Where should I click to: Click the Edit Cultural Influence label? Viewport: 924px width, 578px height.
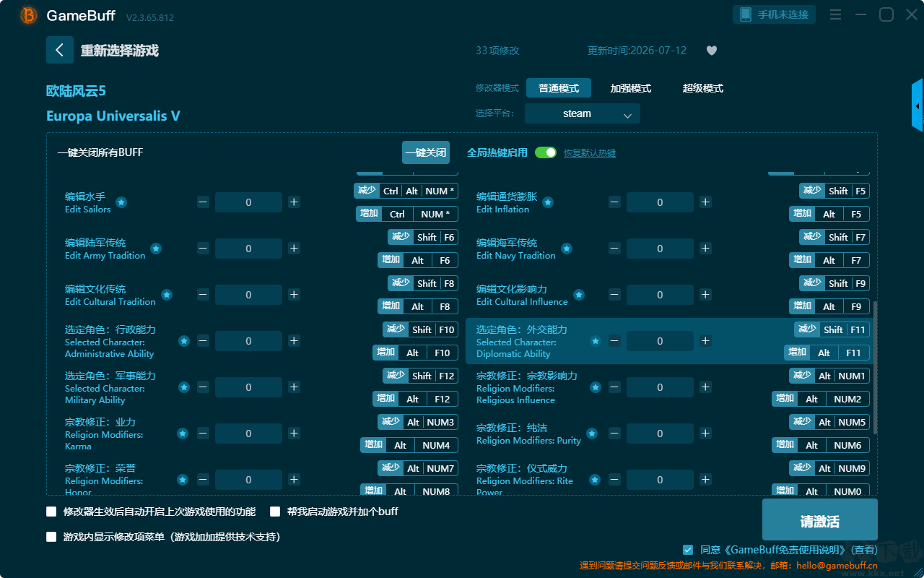click(x=522, y=301)
